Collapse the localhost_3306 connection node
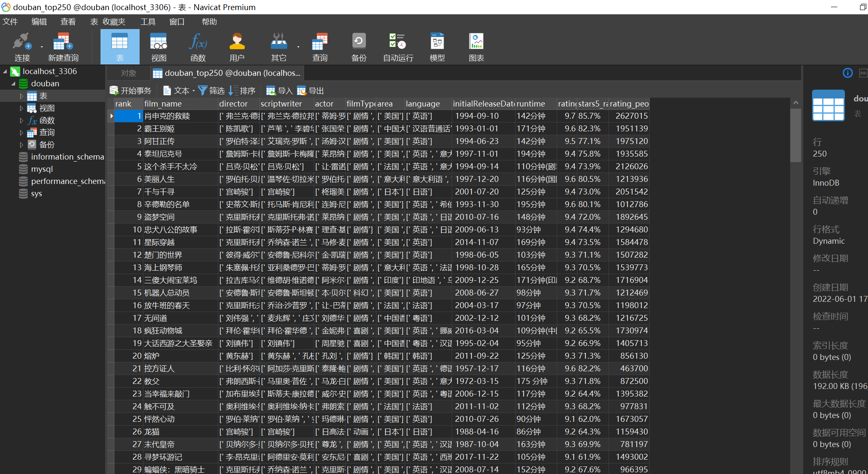 coord(5,71)
